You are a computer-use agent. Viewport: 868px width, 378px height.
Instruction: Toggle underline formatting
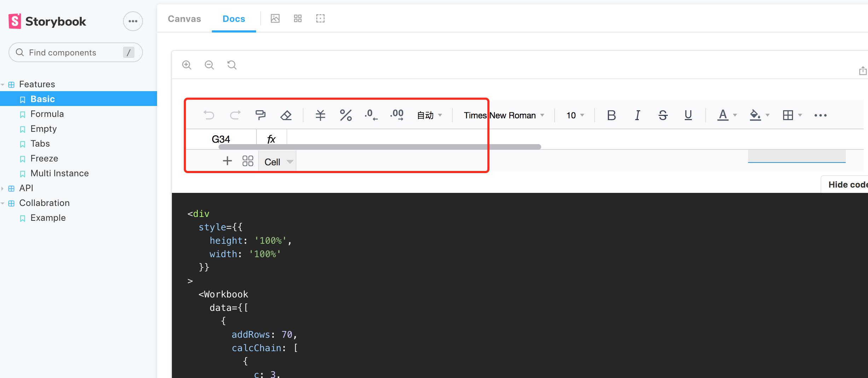[x=688, y=115]
